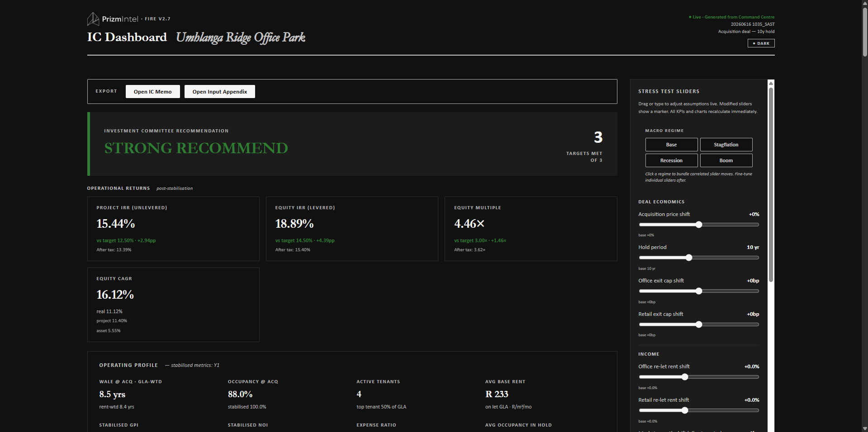The width and height of the screenshot is (868, 432).
Task: Click the Retail exit cap shift slider handle
Action: 699,324
